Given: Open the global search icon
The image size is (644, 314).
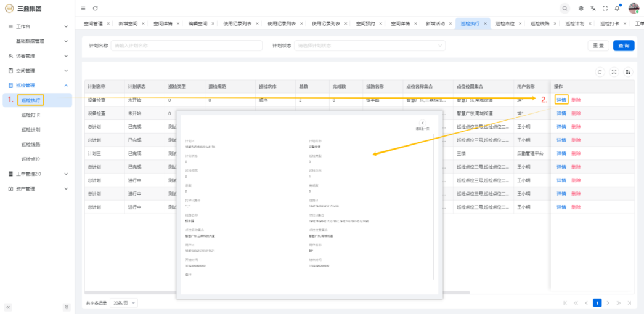Looking at the screenshot, I should click(565, 8).
